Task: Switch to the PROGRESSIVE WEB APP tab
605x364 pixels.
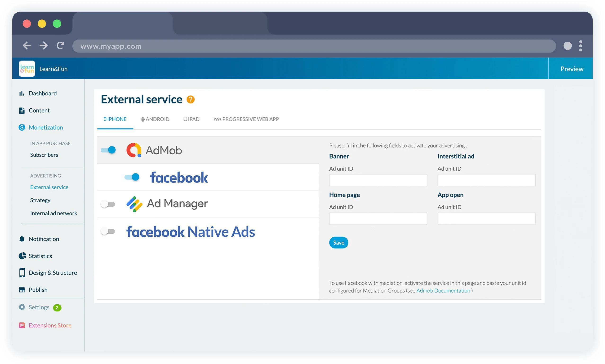Action: [x=246, y=119]
